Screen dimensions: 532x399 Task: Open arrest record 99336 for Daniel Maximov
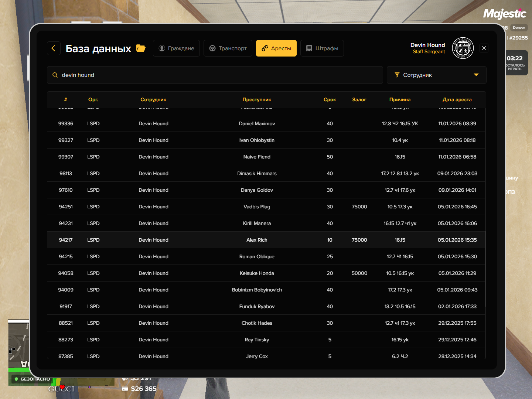257,123
